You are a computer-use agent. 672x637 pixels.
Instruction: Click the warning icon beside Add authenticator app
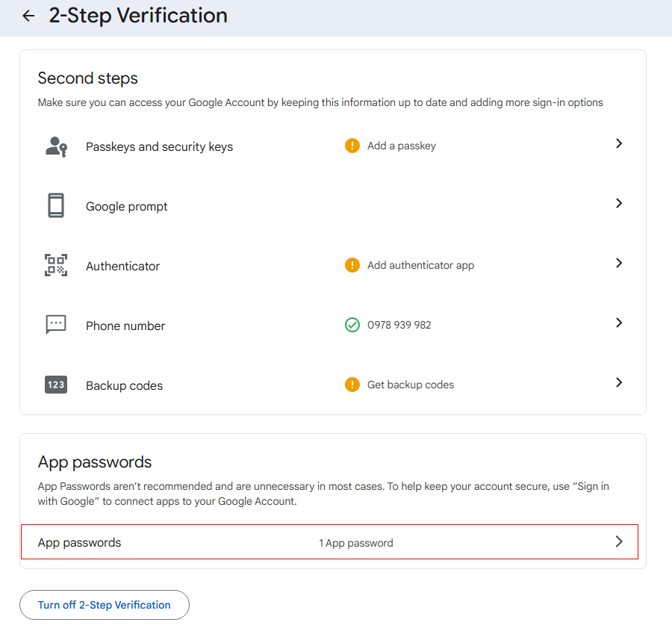point(352,265)
